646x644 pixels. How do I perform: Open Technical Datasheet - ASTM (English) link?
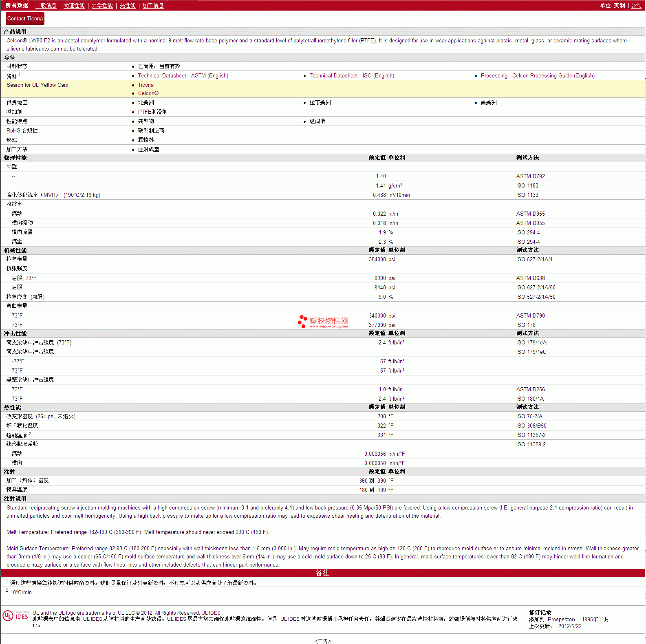coord(183,75)
